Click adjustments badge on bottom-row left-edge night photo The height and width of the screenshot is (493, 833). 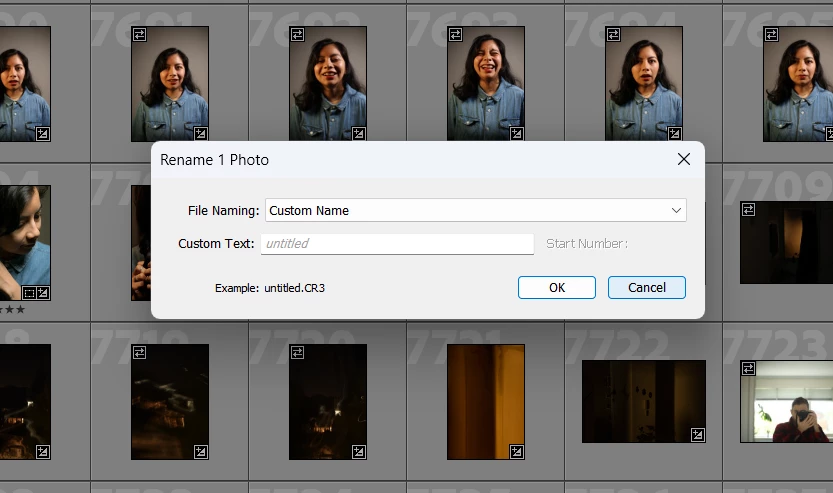[42, 452]
